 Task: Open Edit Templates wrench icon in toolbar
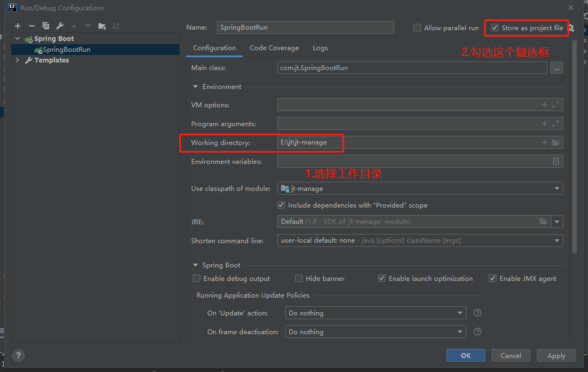click(x=60, y=26)
